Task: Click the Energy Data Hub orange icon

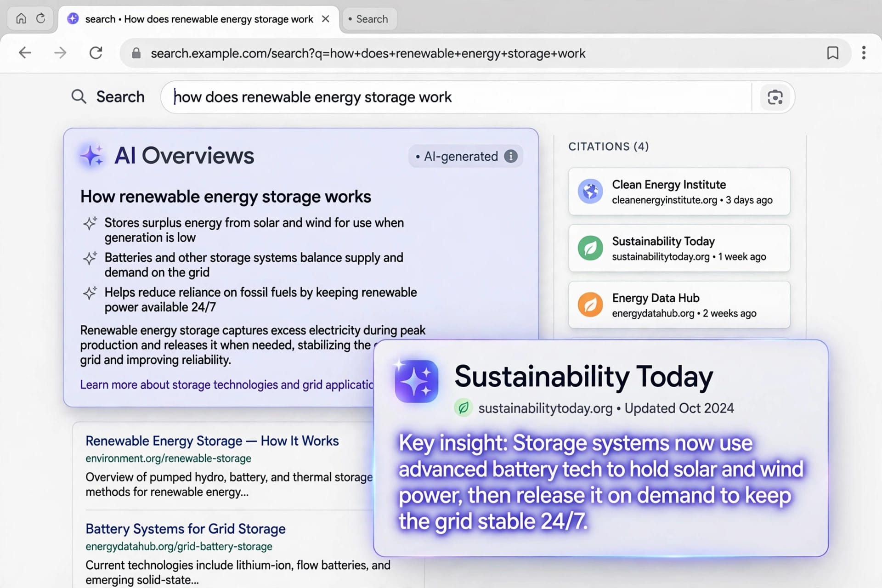Action: (x=590, y=305)
